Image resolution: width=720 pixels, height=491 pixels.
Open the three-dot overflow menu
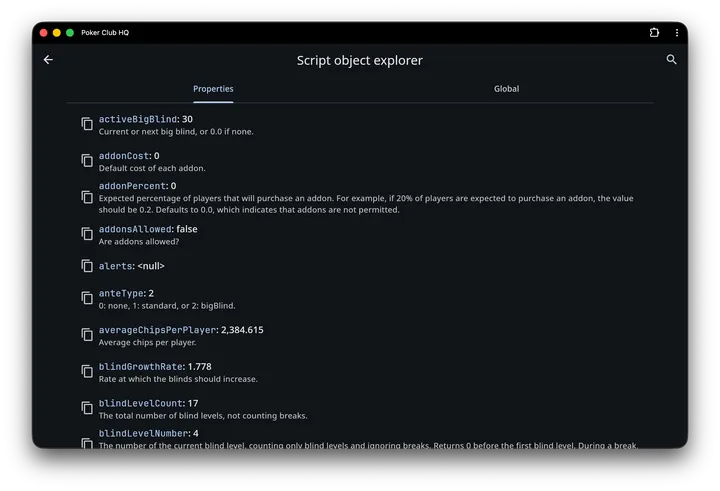click(x=677, y=33)
